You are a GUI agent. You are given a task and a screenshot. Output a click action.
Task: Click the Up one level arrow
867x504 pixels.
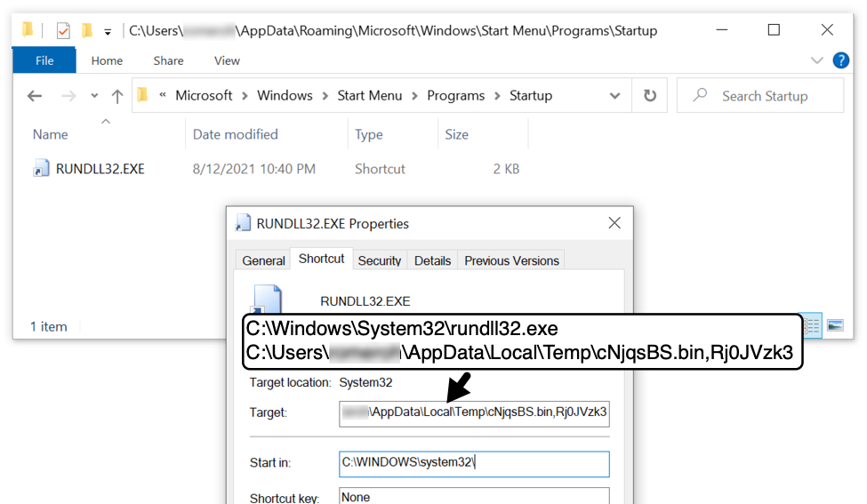tap(117, 96)
